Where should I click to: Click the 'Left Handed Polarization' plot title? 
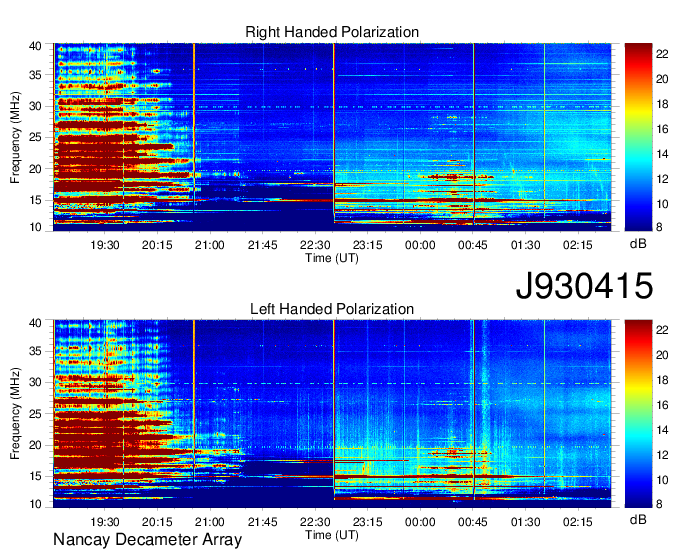[x=332, y=309]
